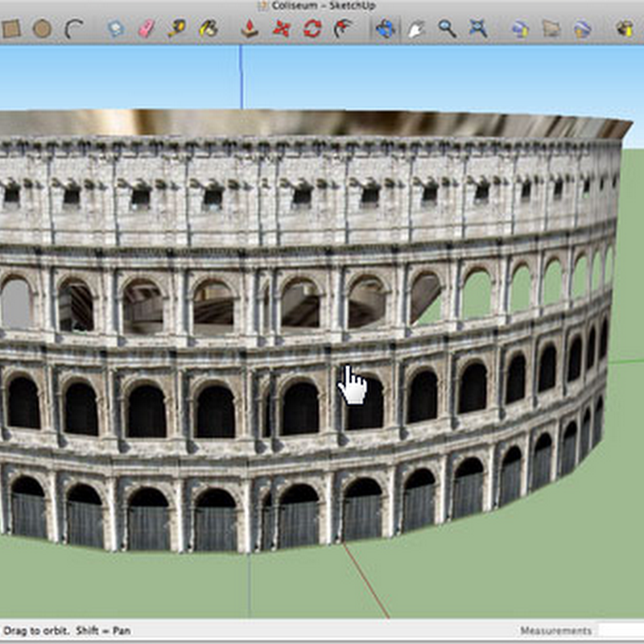Screen dimensions: 644x644
Task: Choose the red Rotate tool
Action: (x=312, y=29)
